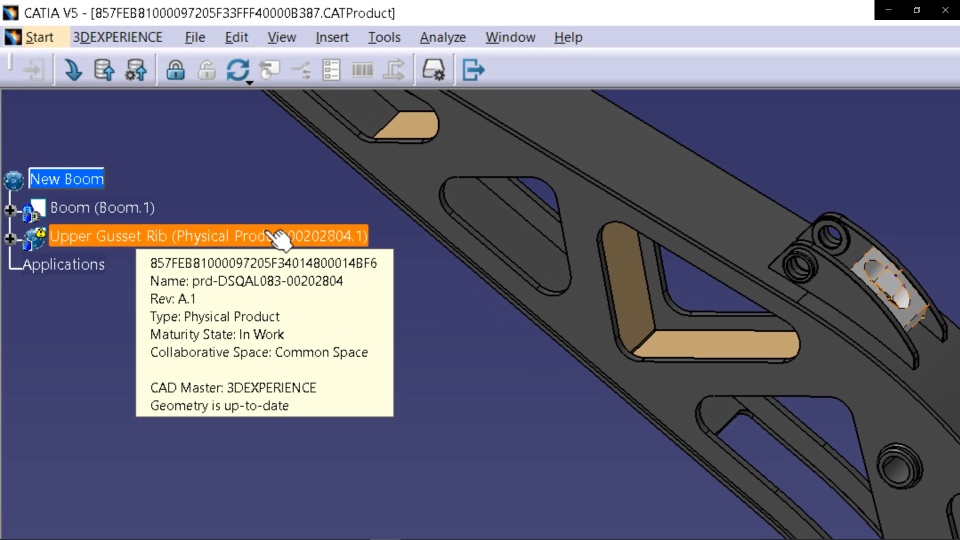Restore down the CATIA V5 window

(917, 10)
